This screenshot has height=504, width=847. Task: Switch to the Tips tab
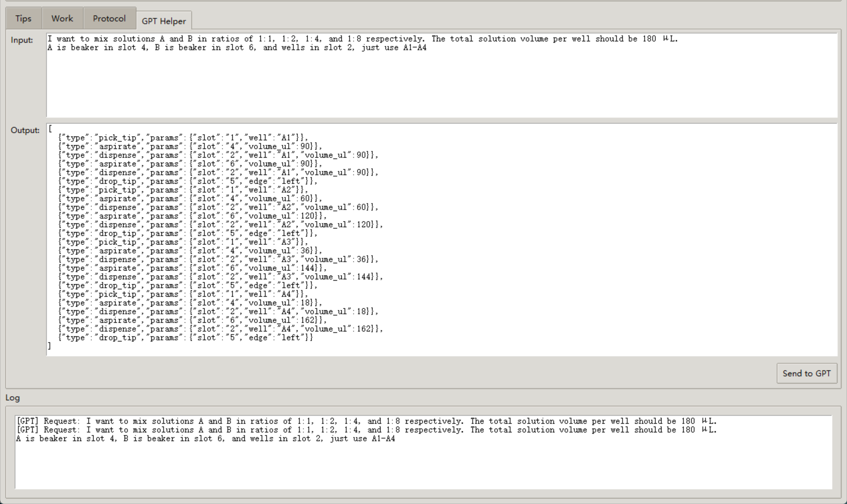click(23, 18)
